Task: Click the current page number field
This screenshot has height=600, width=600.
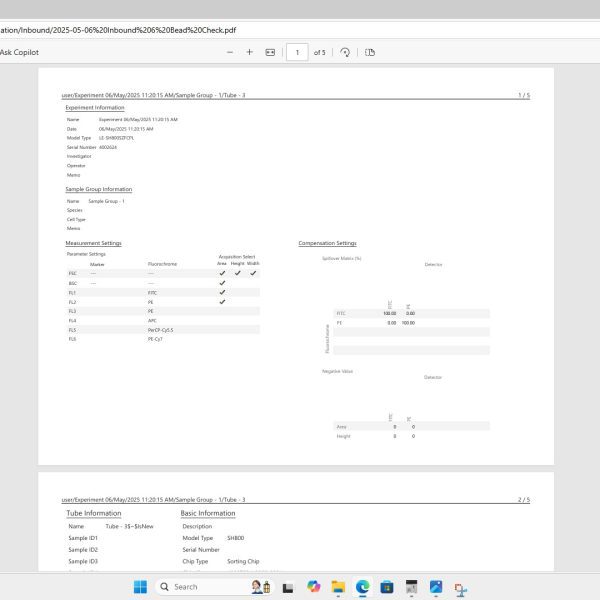Action: 297,52
